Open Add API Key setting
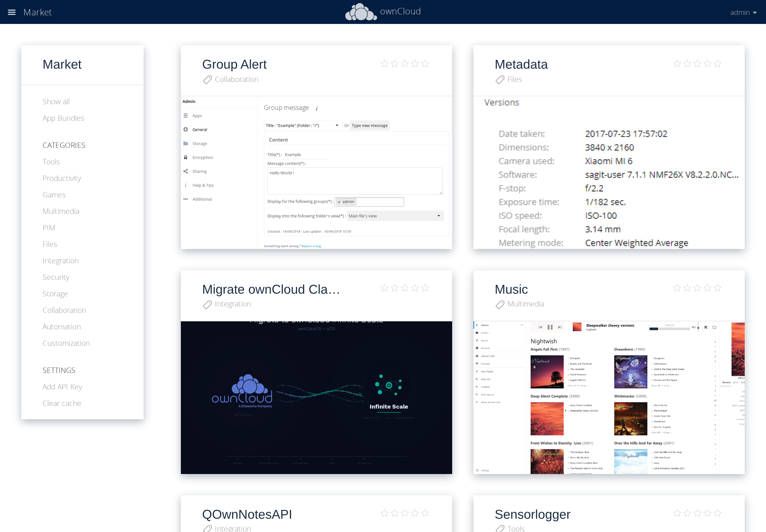 pyautogui.click(x=62, y=387)
